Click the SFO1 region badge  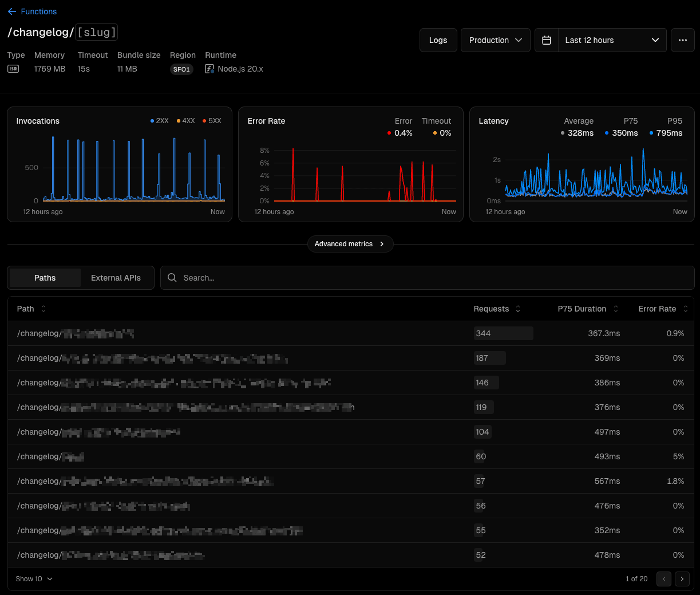tap(181, 69)
